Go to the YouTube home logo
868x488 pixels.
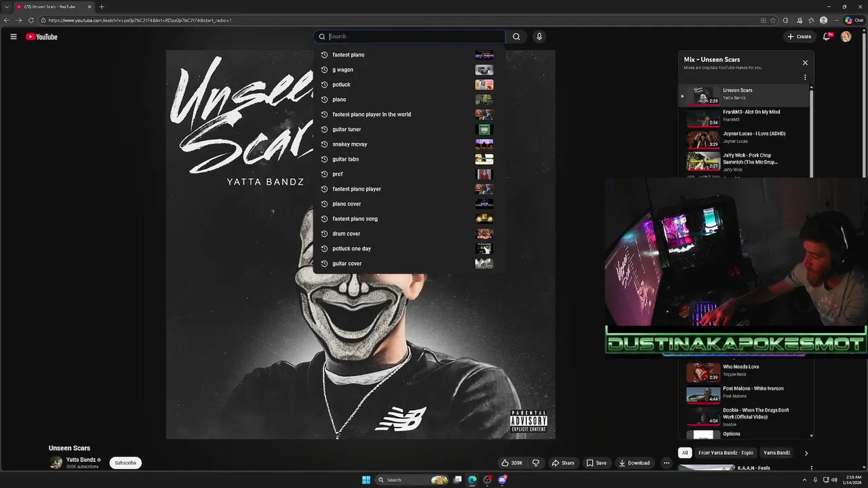(x=41, y=37)
